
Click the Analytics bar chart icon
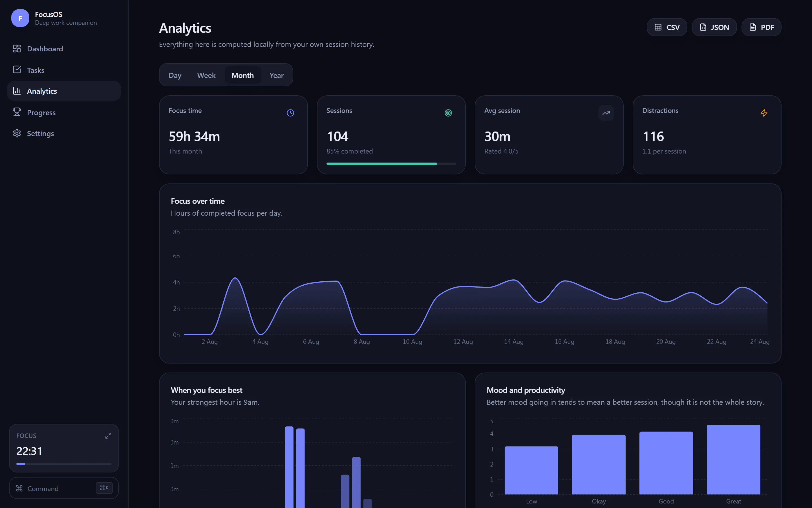pos(17,91)
